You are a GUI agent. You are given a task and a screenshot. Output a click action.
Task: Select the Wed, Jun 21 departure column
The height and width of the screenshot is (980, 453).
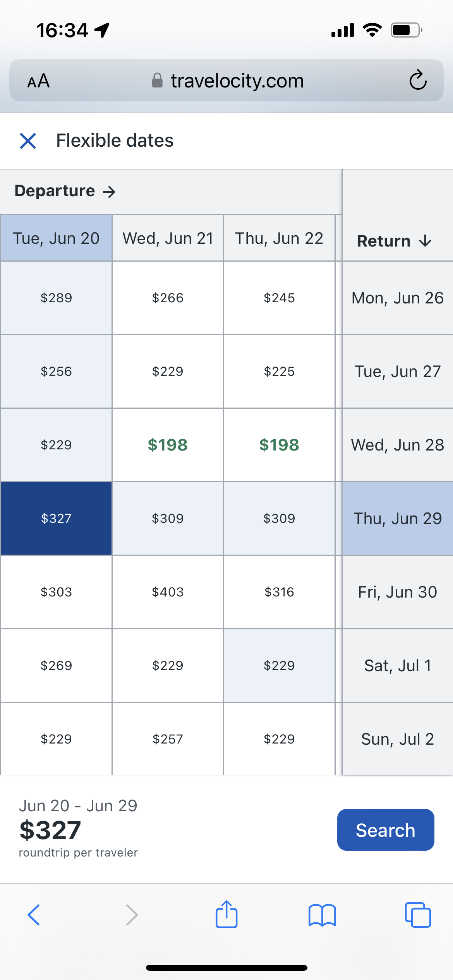click(x=168, y=238)
